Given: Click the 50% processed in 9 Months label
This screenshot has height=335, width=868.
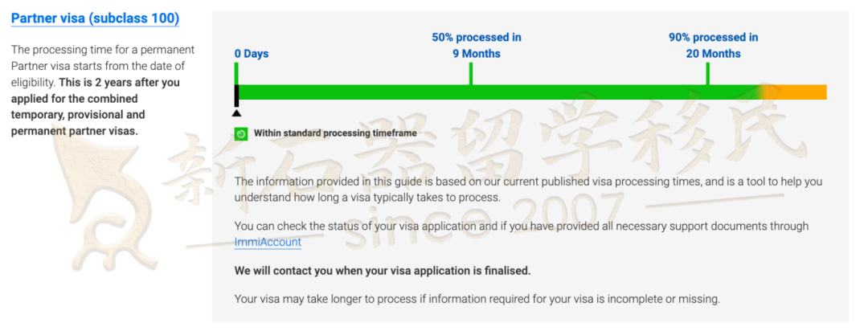Looking at the screenshot, I should pyautogui.click(x=477, y=46).
